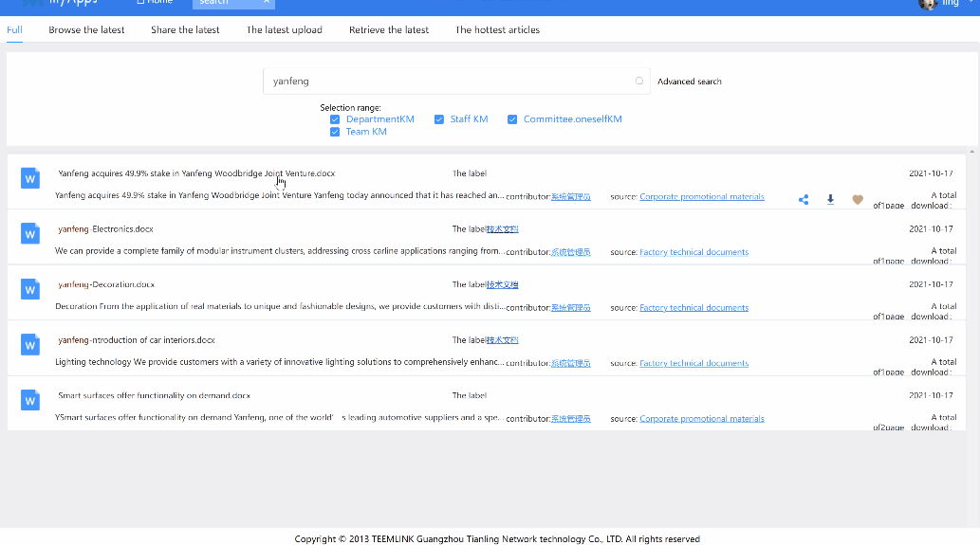Open yanfeng-ntroduction of car interiors.docx
980x545 pixels.
(137, 340)
